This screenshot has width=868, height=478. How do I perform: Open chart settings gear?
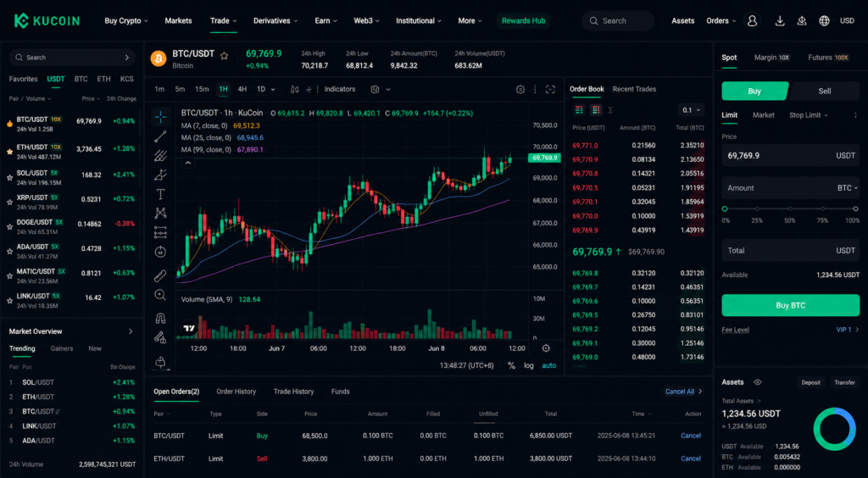click(520, 89)
